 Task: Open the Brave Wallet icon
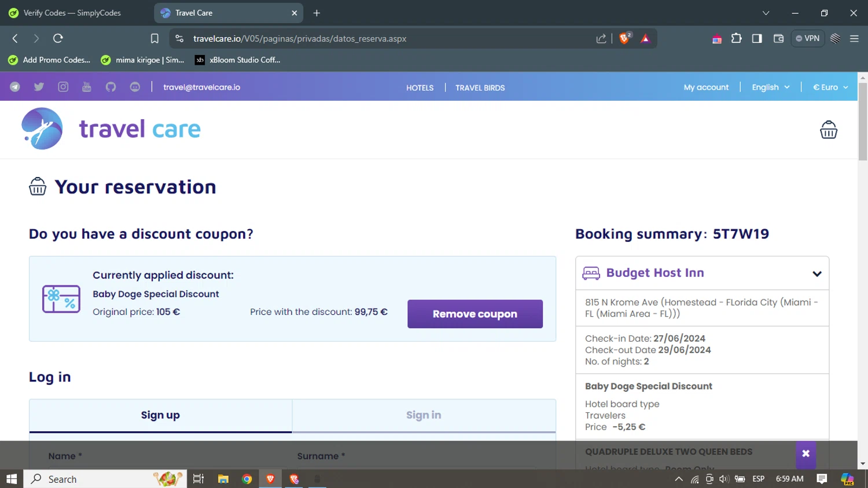pos(778,38)
